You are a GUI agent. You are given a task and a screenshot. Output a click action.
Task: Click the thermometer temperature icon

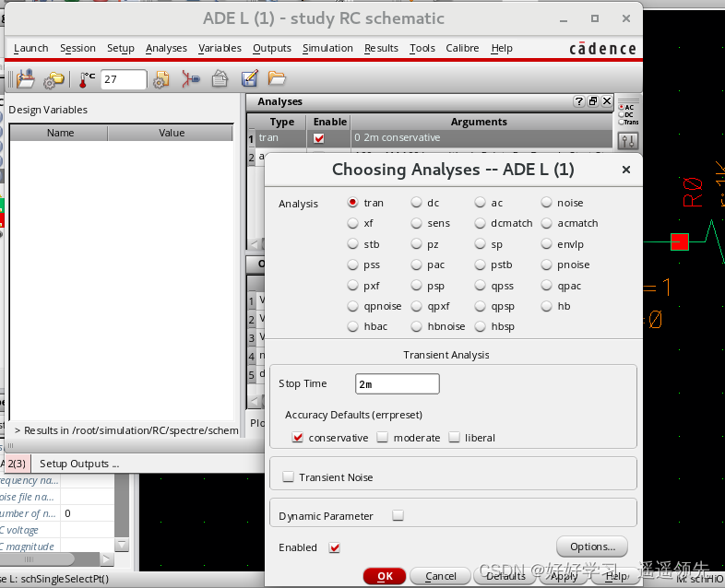click(x=87, y=79)
